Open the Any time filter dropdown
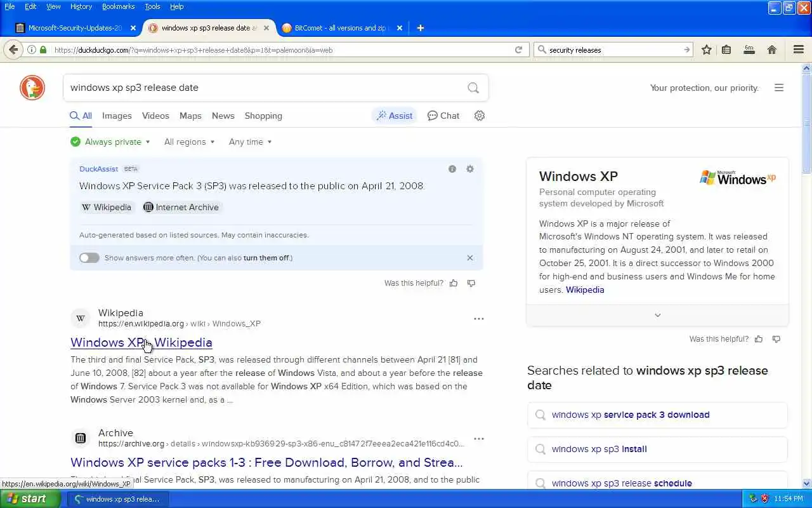This screenshot has height=508, width=812. (x=250, y=142)
